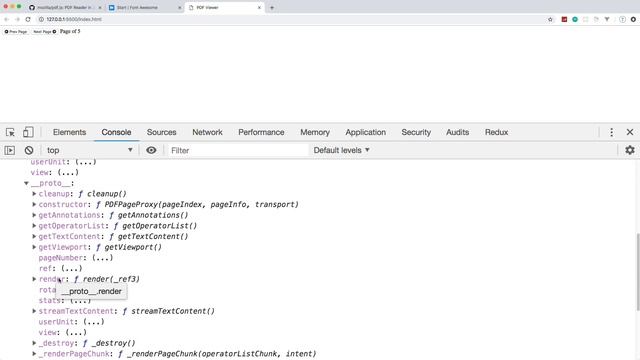The image size is (640, 360).
Task: Expand the getOperatorList entry
Action: [34, 226]
